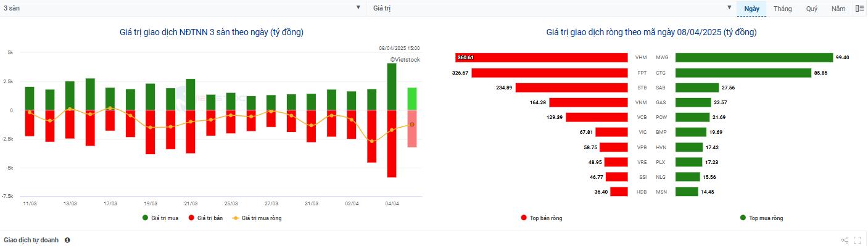The width and height of the screenshot is (868, 246).
Task: Click the PLX stock label
Action: (661, 162)
